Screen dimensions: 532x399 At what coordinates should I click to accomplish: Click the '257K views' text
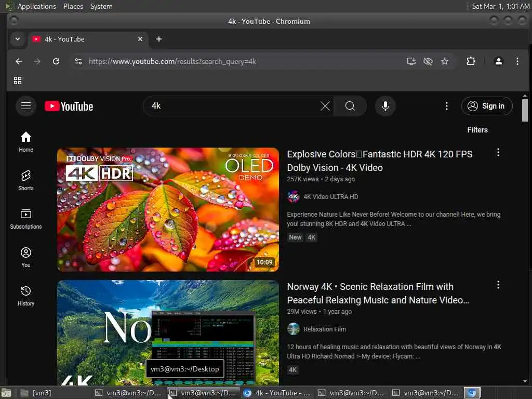pos(303,179)
